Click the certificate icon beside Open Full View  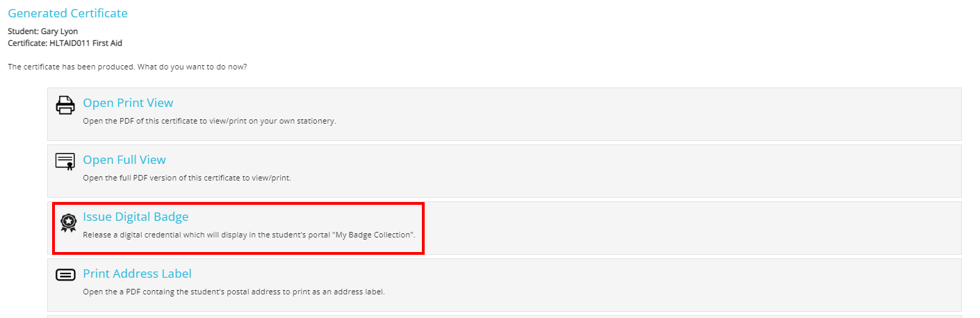(65, 162)
